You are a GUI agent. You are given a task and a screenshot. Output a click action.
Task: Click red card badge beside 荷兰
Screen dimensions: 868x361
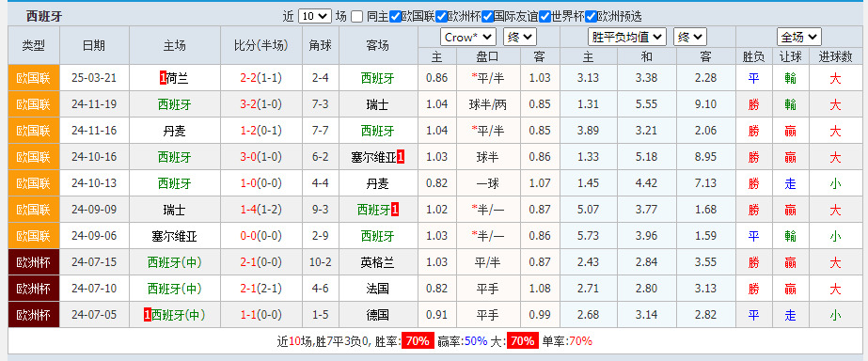(x=164, y=78)
